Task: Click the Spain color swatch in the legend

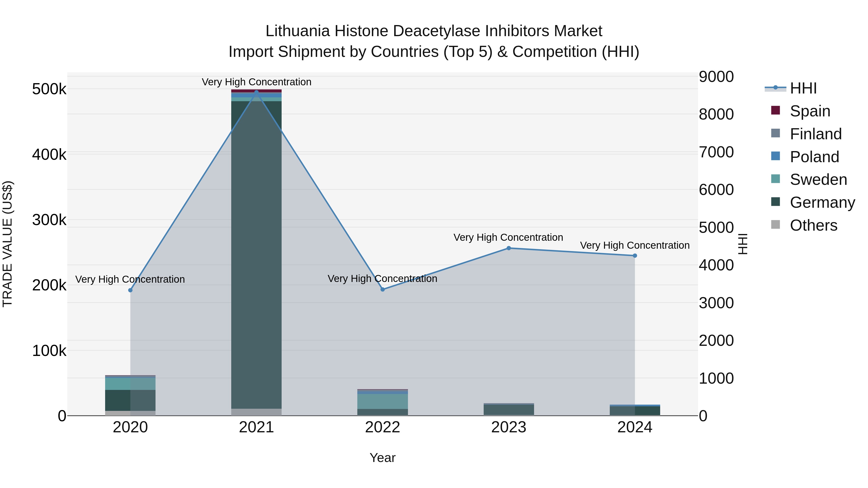Action: [775, 110]
